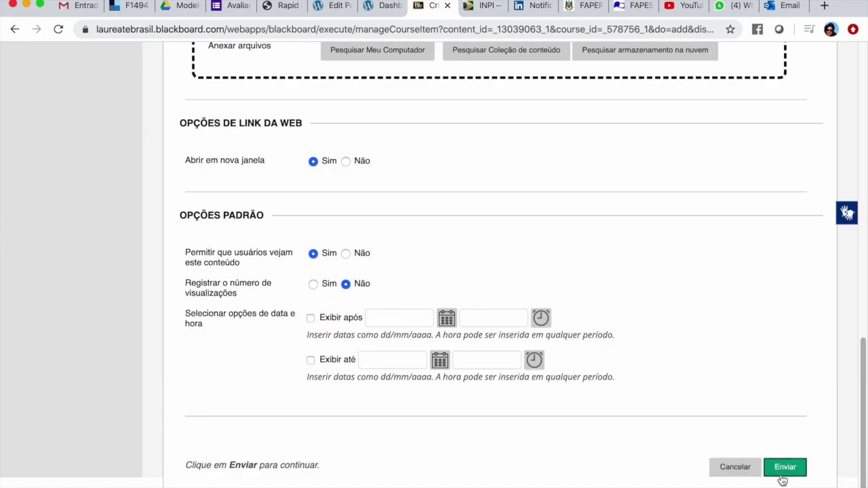Viewport: 868px width, 488px height.
Task: Select Sim for Abrir em nova janela
Action: coord(313,161)
